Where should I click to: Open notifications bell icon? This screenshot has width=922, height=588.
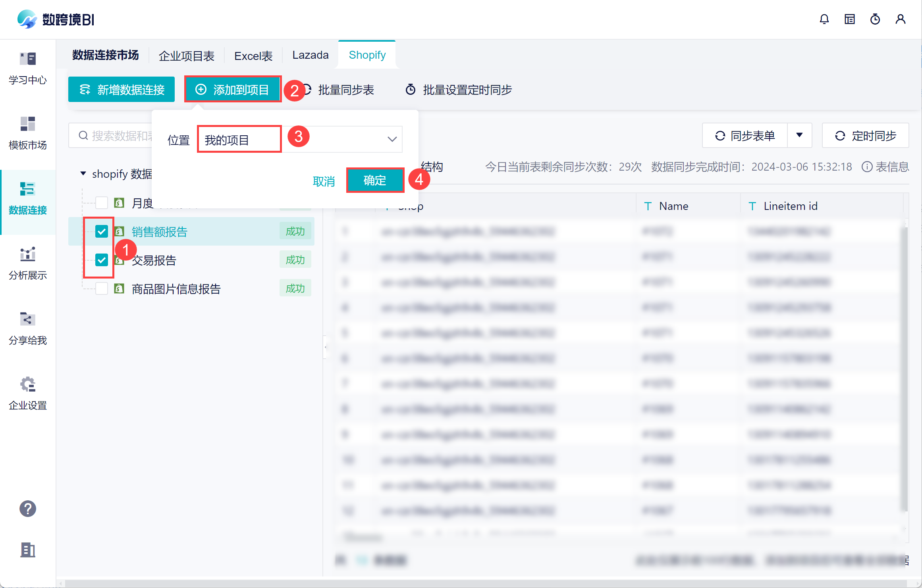pyautogui.click(x=824, y=19)
